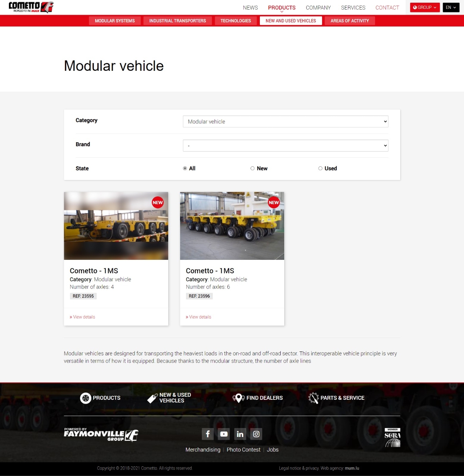This screenshot has width=464, height=476.
Task: Open the EN language selector
Action: (451, 7)
